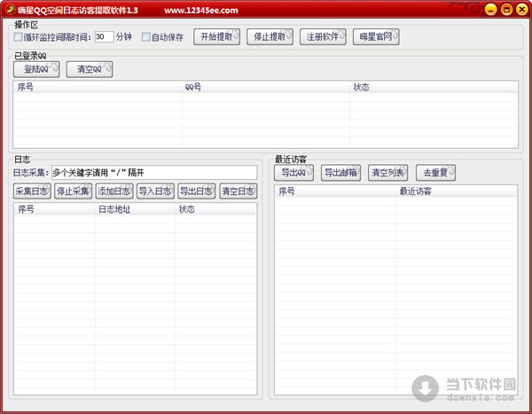
Task: Select the 序号 header in visitors table
Action: tap(335, 191)
